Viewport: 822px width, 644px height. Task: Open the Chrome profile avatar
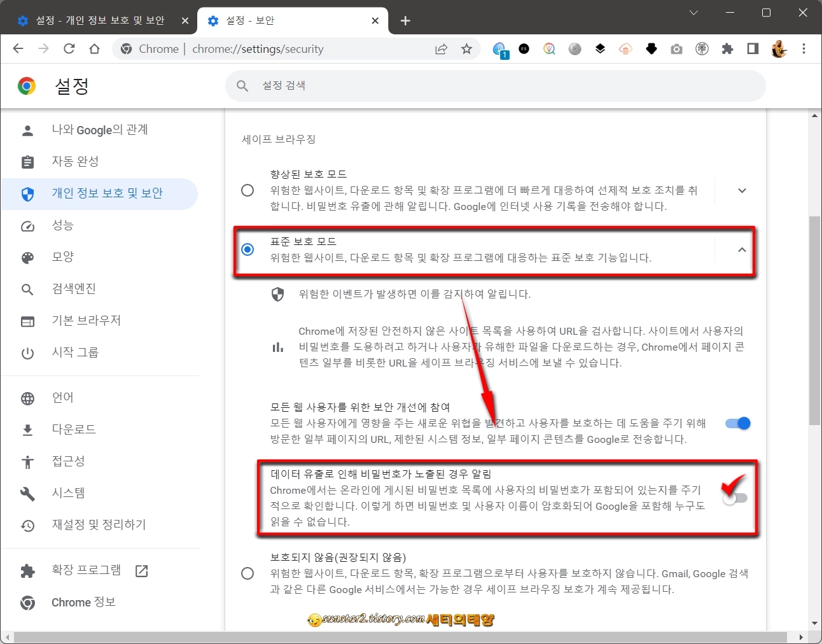coord(778,48)
